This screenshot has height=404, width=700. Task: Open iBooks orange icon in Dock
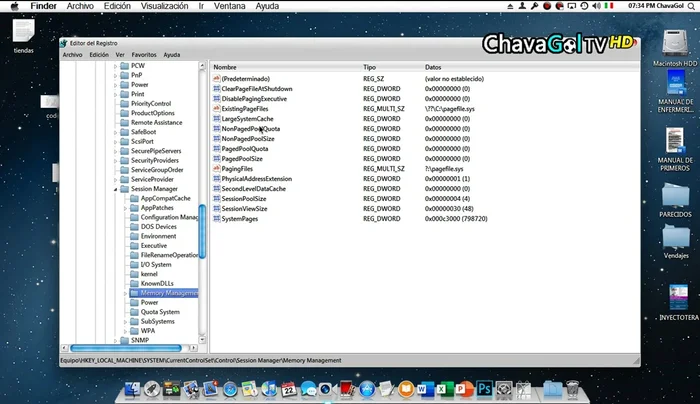coord(406,389)
